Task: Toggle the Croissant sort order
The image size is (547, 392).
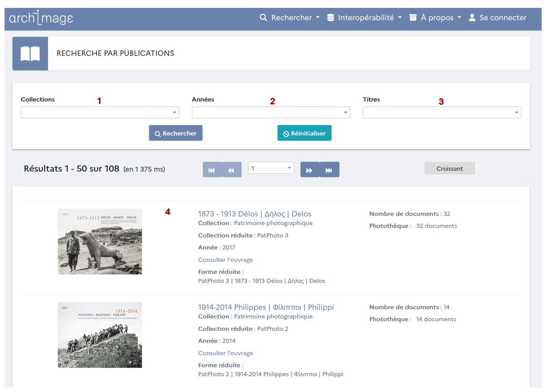Action: (x=450, y=168)
